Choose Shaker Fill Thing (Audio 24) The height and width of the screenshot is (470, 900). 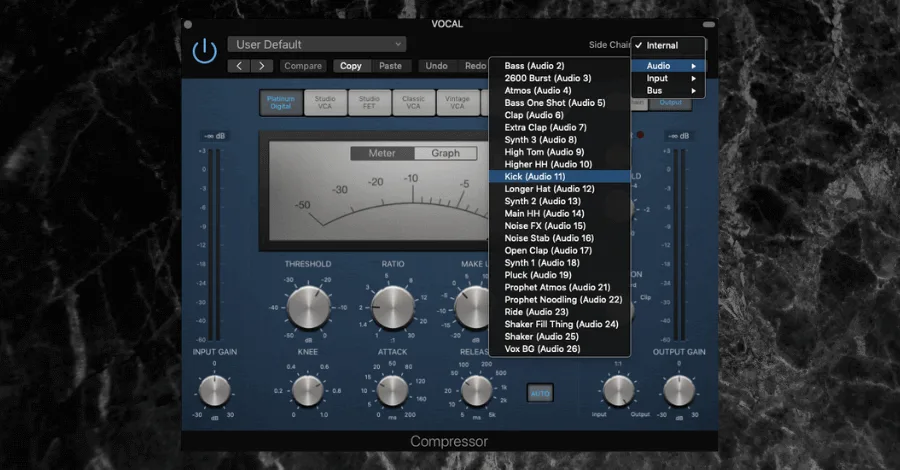559,324
